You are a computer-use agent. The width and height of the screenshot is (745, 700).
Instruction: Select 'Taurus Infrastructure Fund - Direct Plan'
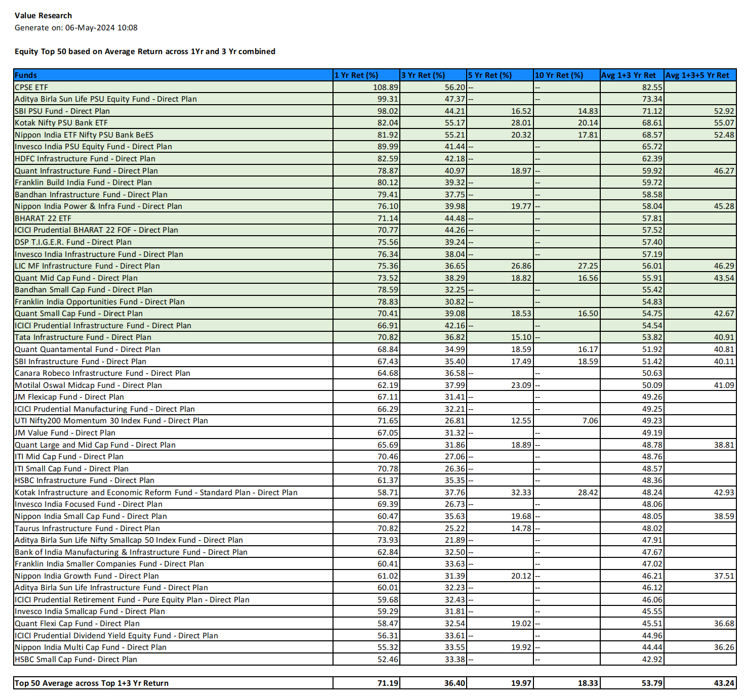pyautogui.click(x=87, y=529)
